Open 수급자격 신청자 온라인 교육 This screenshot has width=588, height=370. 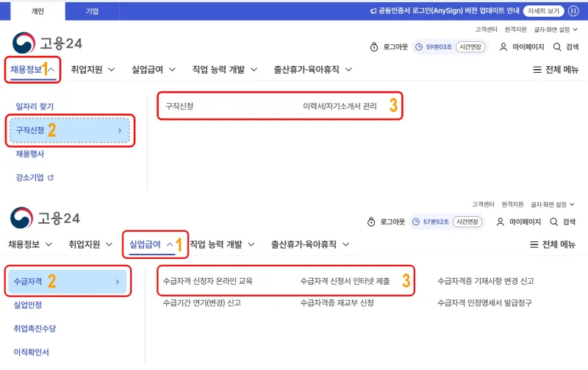[x=208, y=281]
